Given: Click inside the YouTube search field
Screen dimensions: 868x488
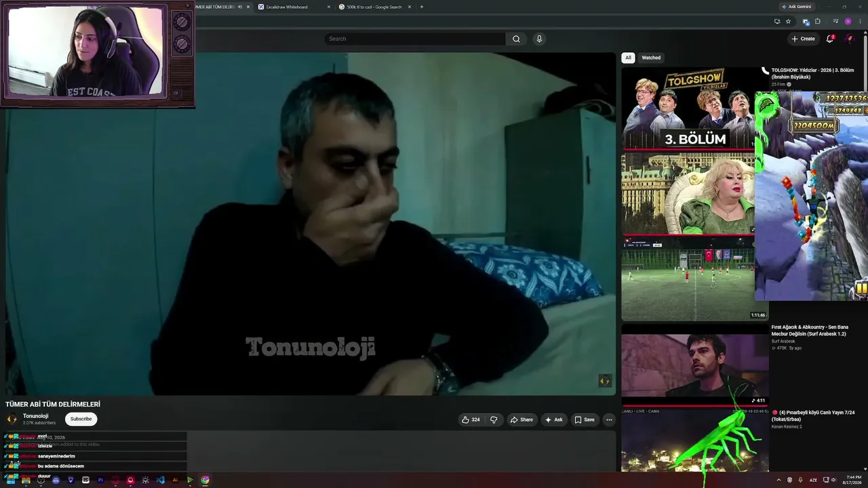Looking at the screenshot, I should pyautogui.click(x=415, y=39).
